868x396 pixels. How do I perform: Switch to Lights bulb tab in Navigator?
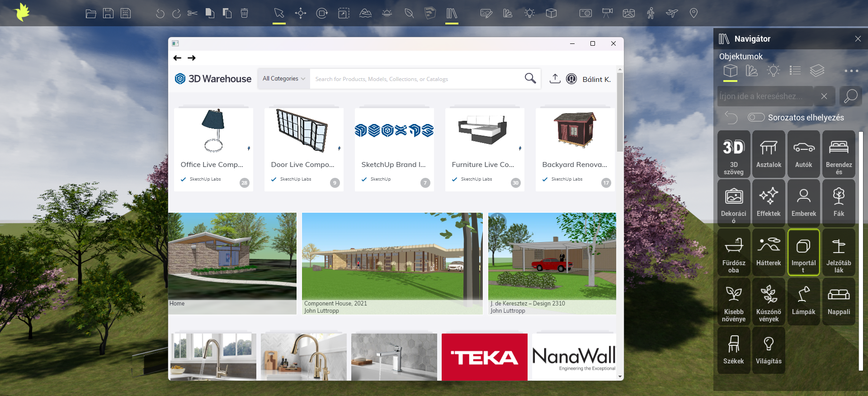point(774,71)
